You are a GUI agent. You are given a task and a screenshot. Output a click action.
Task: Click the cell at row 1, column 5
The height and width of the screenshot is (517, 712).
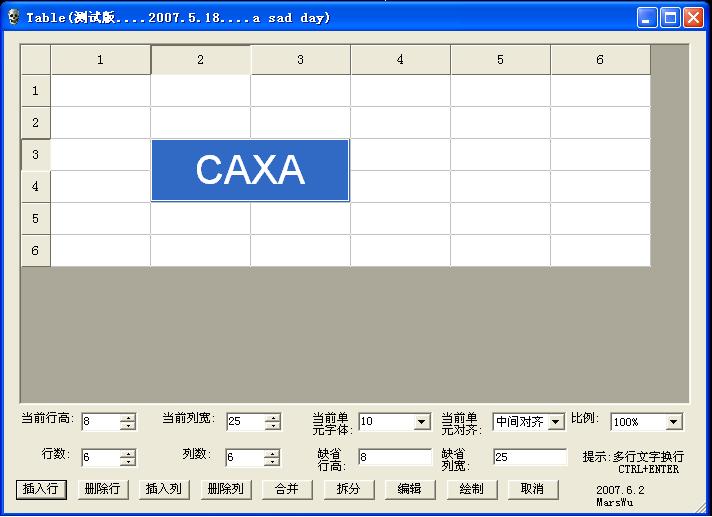500,91
